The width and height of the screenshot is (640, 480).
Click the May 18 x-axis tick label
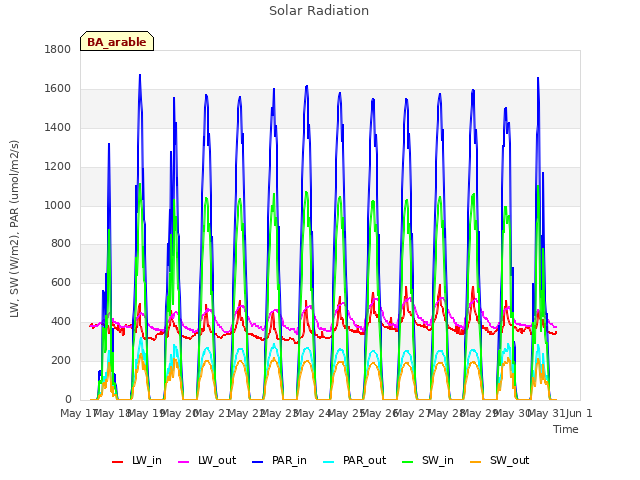pos(112,413)
